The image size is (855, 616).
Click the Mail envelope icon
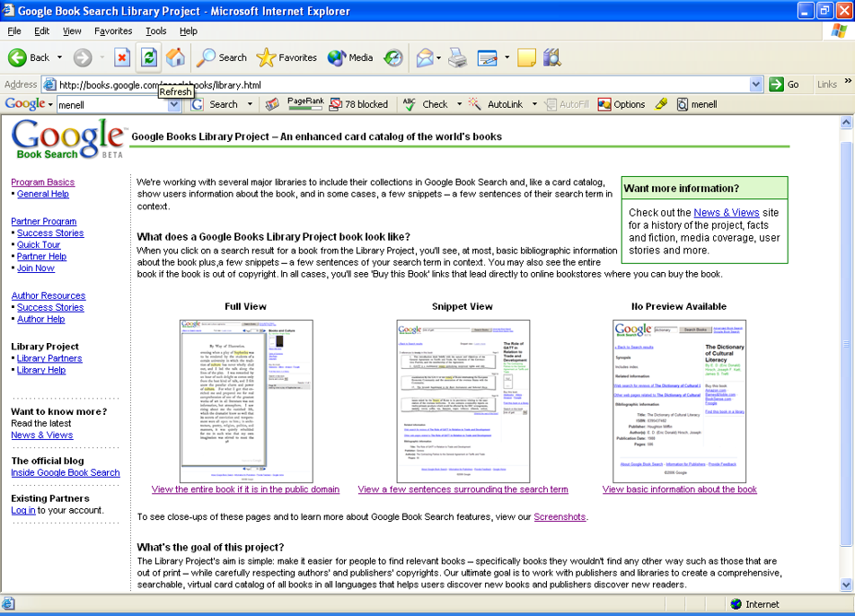(x=424, y=57)
